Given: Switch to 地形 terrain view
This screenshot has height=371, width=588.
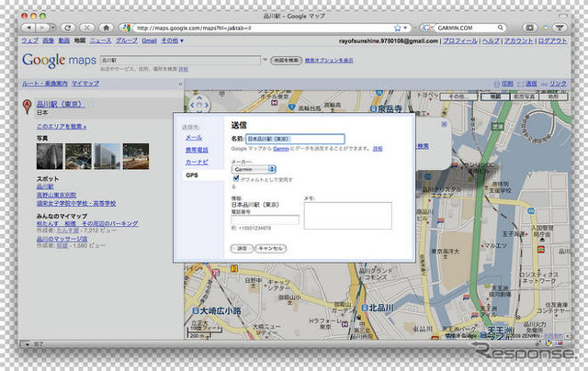Looking at the screenshot, I should (553, 96).
